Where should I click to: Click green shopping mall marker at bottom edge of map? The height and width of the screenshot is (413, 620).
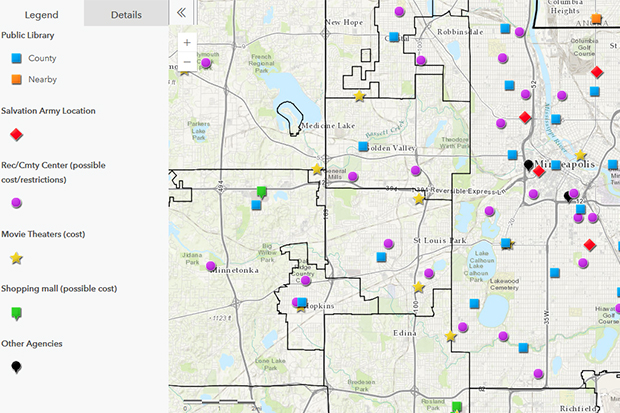[x=456, y=406]
